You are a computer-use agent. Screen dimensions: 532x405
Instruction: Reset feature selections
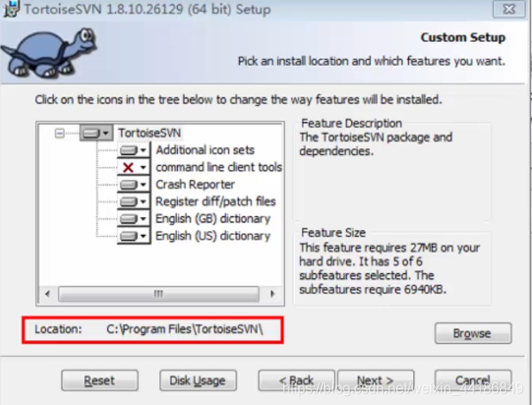(100, 380)
